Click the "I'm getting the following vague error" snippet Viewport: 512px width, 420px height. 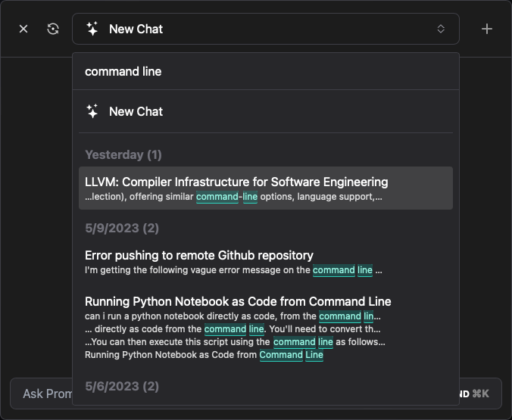click(x=198, y=270)
